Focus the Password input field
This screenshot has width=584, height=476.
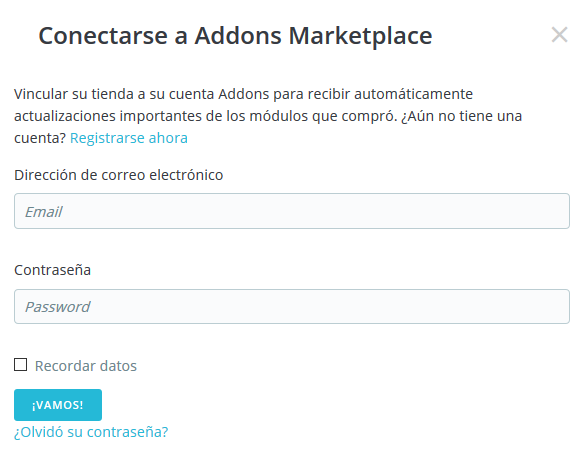click(x=292, y=306)
